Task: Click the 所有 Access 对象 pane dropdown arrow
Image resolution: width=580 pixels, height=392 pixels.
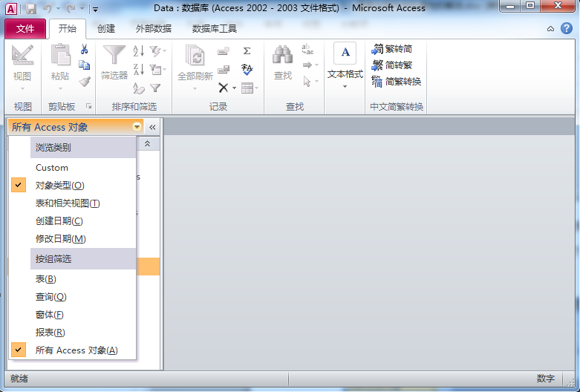Action: [137, 127]
